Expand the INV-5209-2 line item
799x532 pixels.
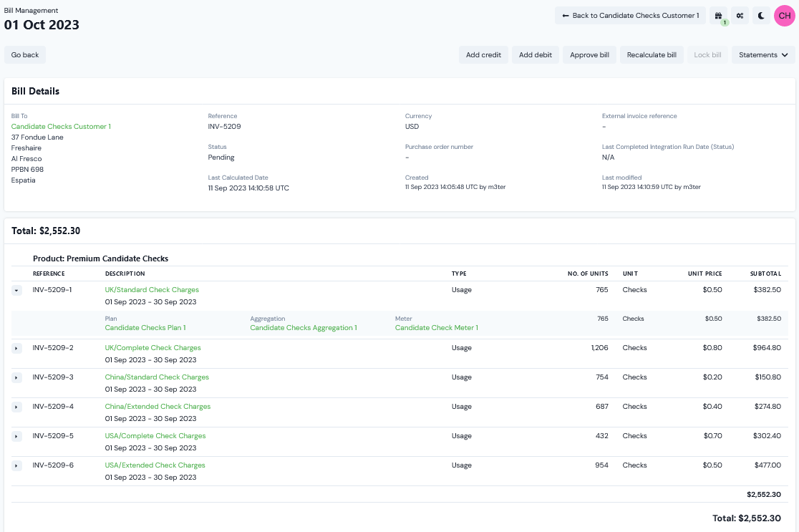click(16, 348)
